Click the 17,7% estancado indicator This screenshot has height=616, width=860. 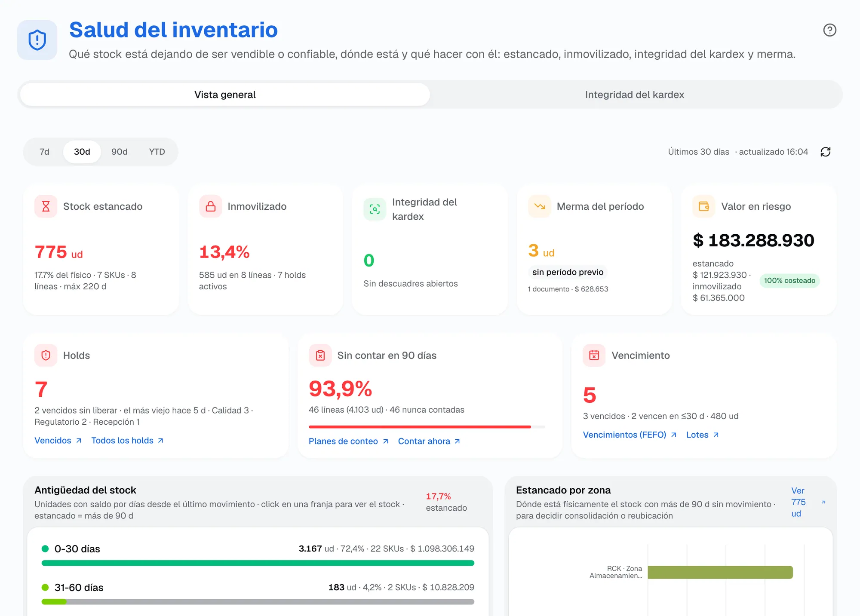pyautogui.click(x=446, y=502)
